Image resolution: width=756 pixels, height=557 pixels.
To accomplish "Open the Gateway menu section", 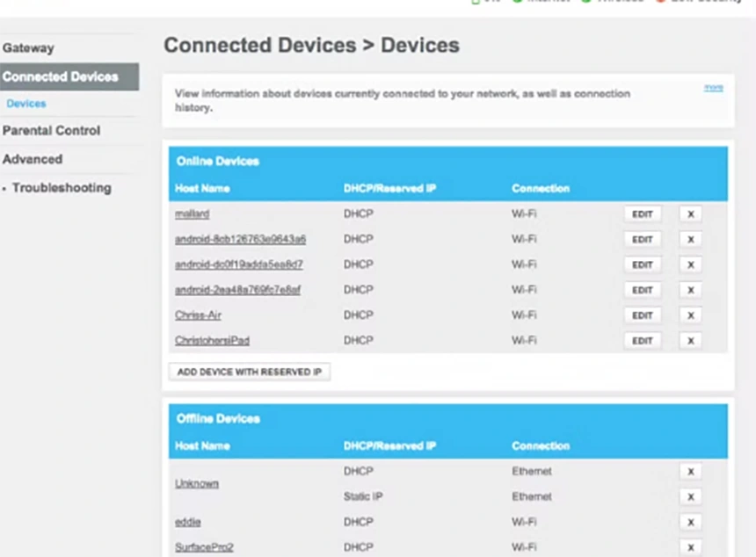I will click(x=28, y=48).
